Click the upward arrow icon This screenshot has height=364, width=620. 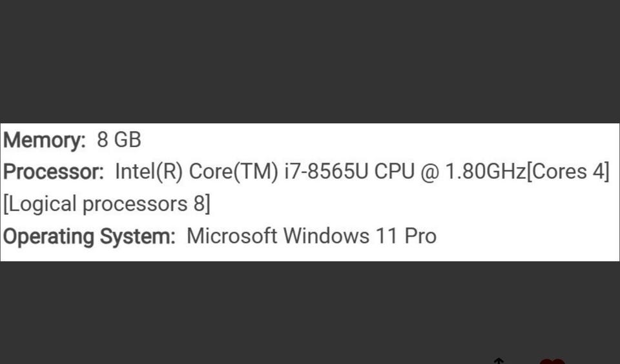pos(498,360)
